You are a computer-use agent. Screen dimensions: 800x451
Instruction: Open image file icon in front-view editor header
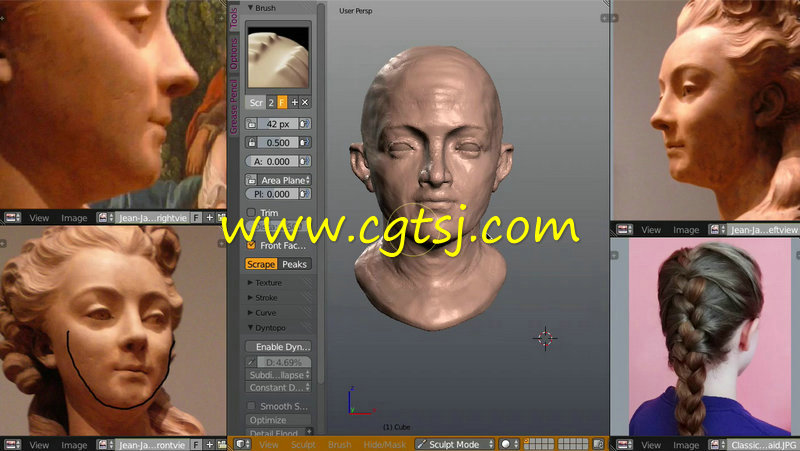[221, 445]
